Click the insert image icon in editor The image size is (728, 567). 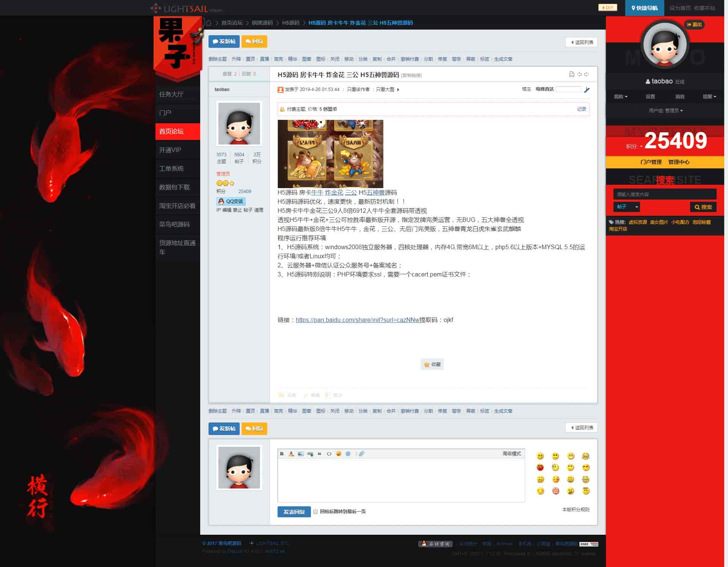(x=301, y=454)
